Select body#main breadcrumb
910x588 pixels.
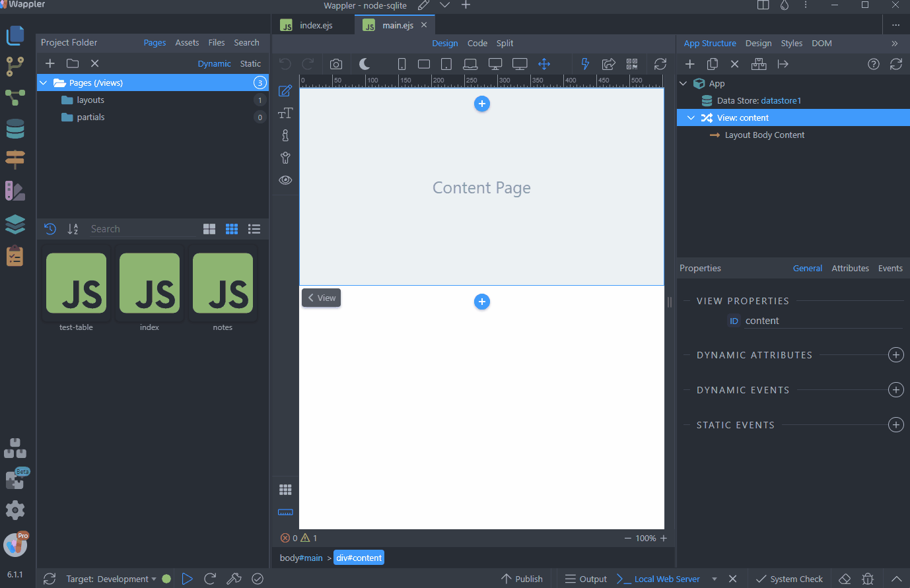[301, 558]
